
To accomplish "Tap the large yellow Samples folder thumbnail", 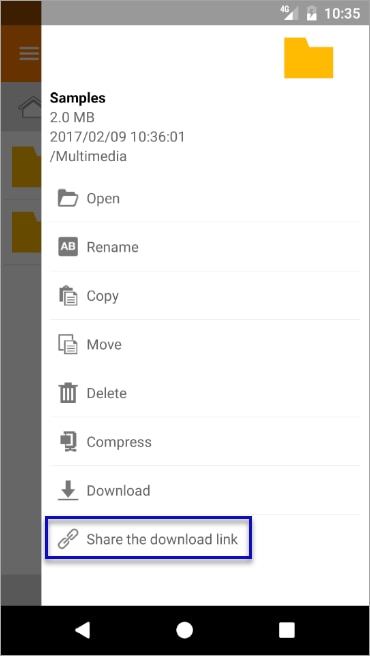I will pos(309,58).
